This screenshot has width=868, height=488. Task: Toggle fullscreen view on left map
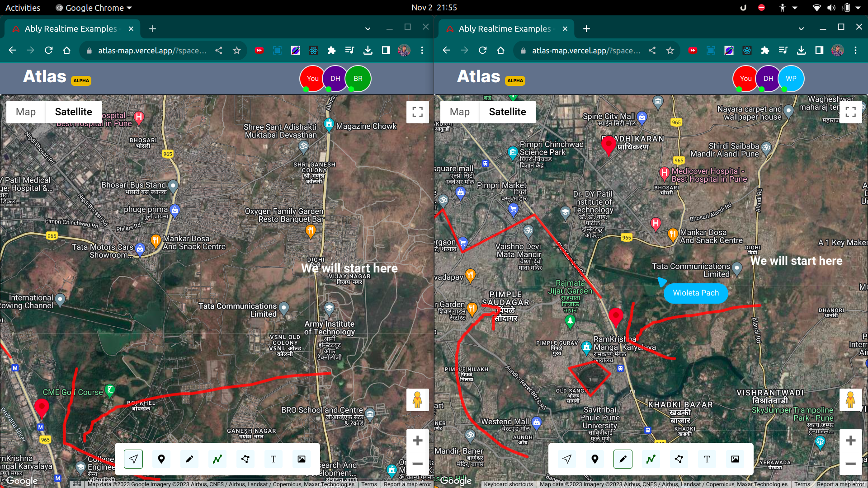417,112
